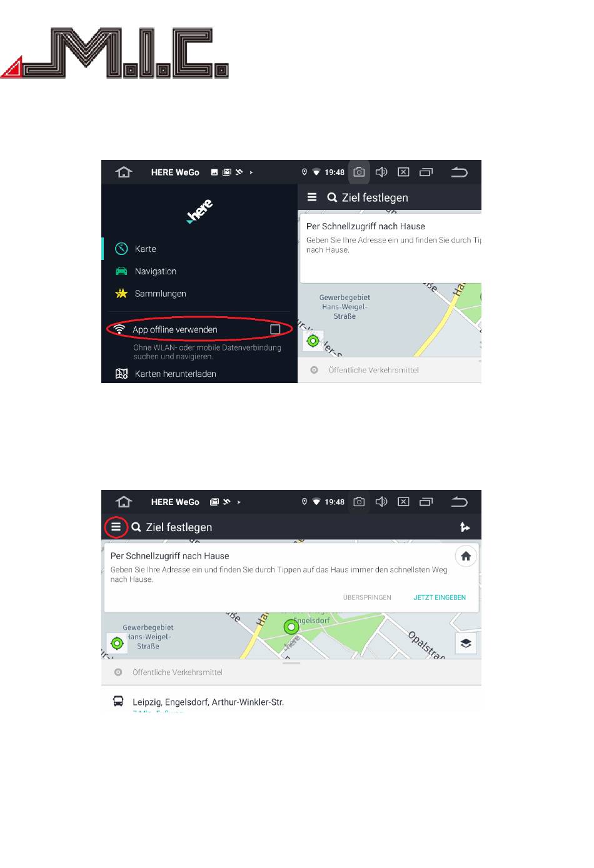Tap the Android home icon in the lower status bar
Screen dimensions: 594x868
pyautogui.click(x=124, y=502)
